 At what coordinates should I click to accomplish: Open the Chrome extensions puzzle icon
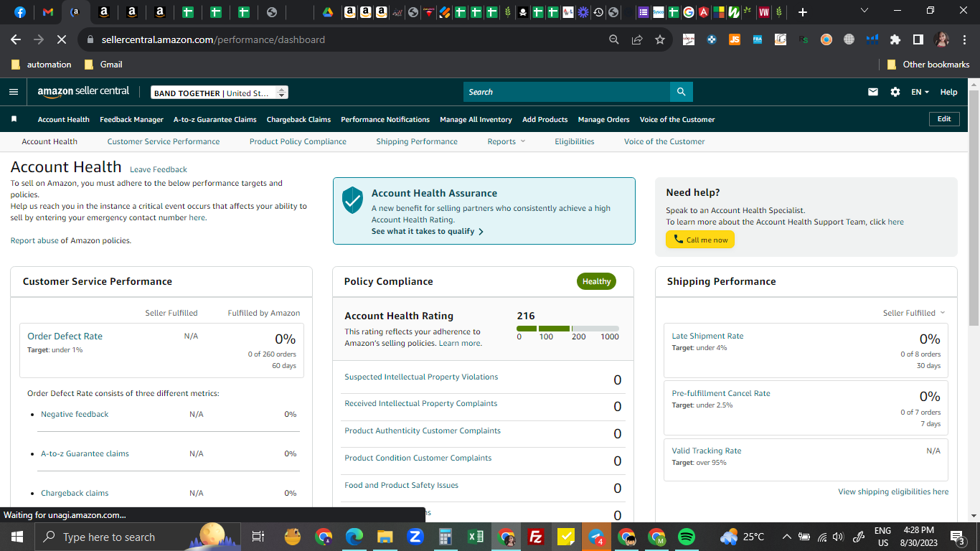pos(895,39)
